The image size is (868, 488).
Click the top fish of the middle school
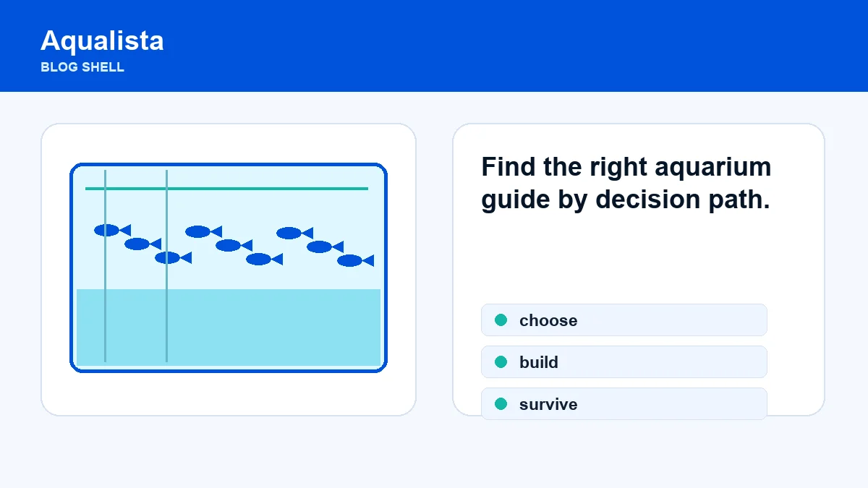coord(203,231)
